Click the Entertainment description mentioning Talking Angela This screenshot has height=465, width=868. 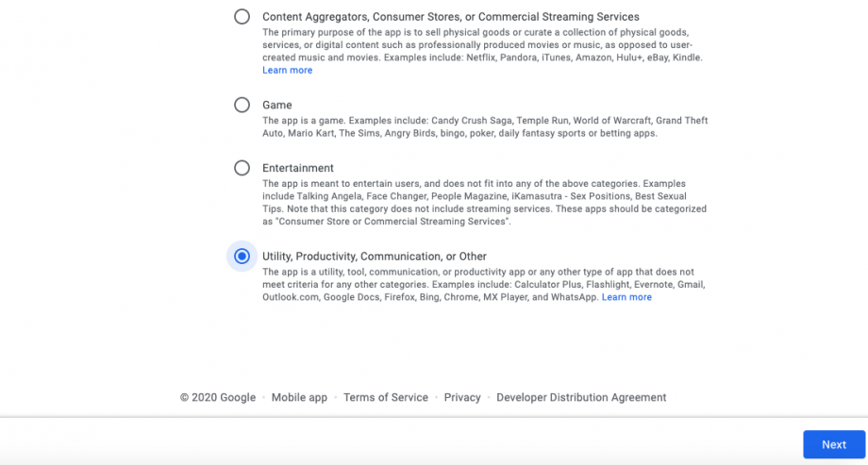pyautogui.click(x=484, y=202)
